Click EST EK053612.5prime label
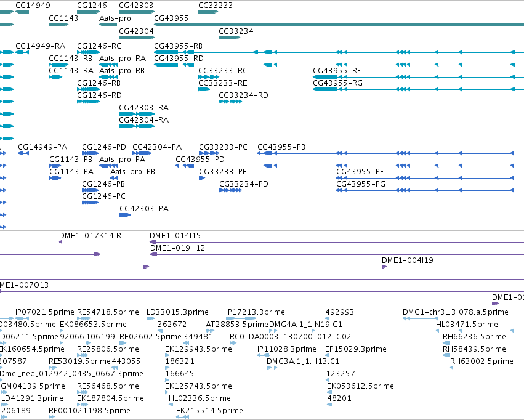 coord(360,386)
